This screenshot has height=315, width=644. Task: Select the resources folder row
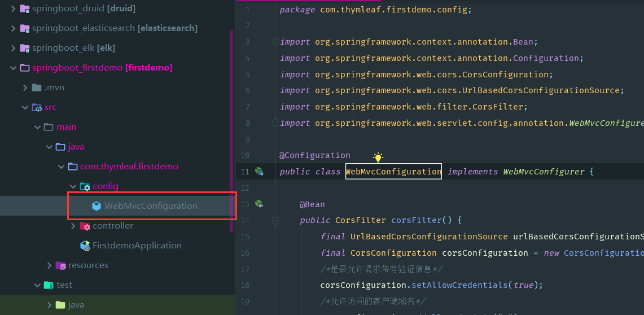[117, 265]
